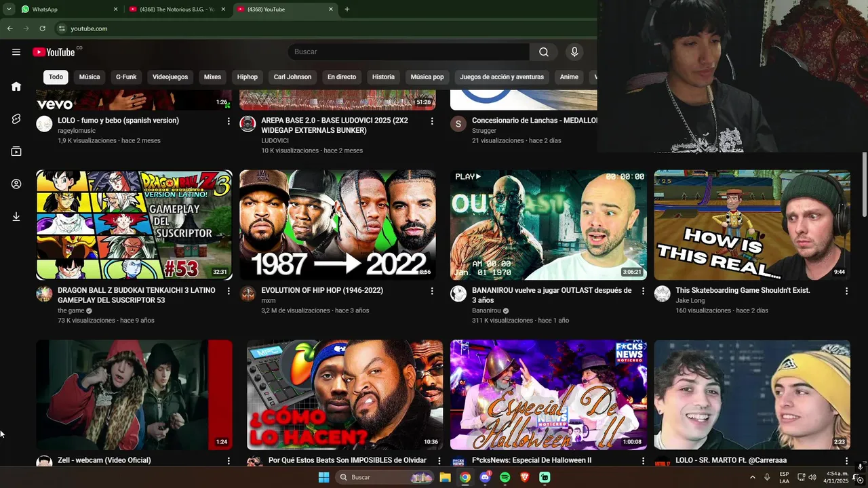Open the rageylomusic channel avatar
This screenshot has height=488, width=868.
[44, 124]
